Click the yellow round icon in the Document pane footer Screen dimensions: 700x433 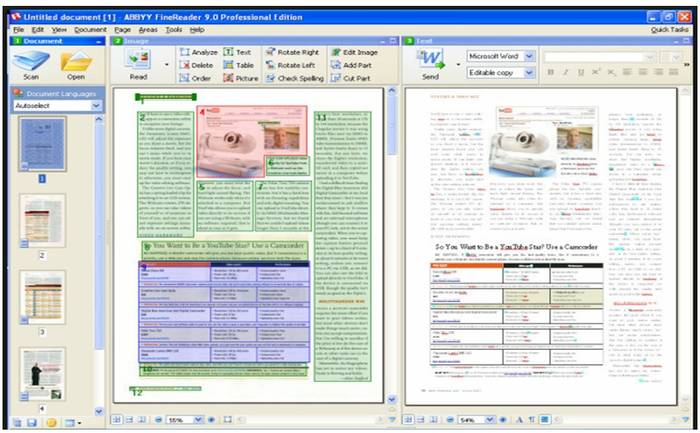pyautogui.click(x=52, y=422)
